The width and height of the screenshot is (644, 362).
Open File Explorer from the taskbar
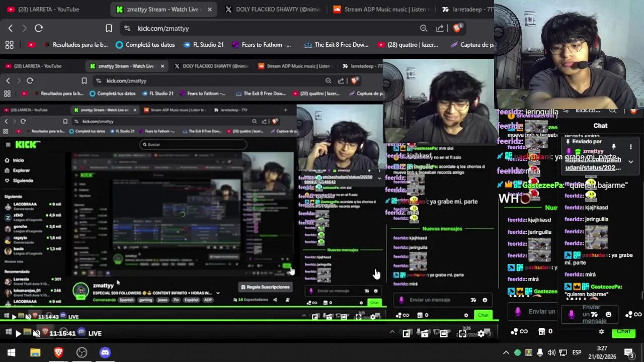[35, 352]
